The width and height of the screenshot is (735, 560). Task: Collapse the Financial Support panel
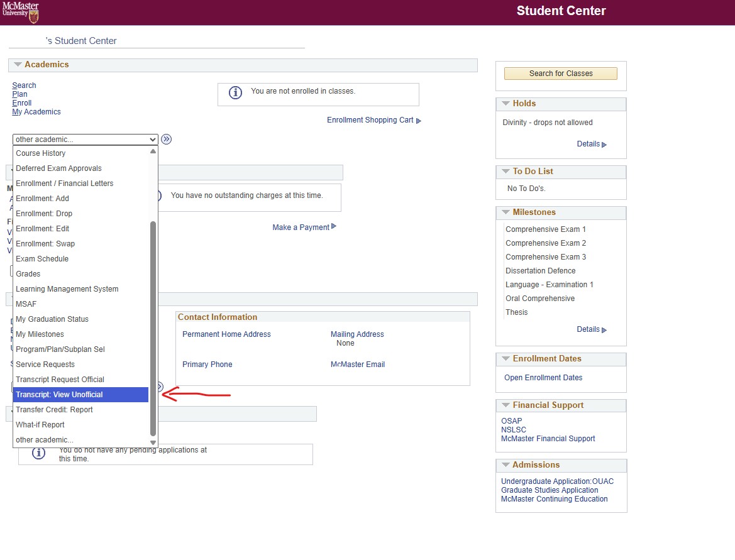pyautogui.click(x=506, y=405)
